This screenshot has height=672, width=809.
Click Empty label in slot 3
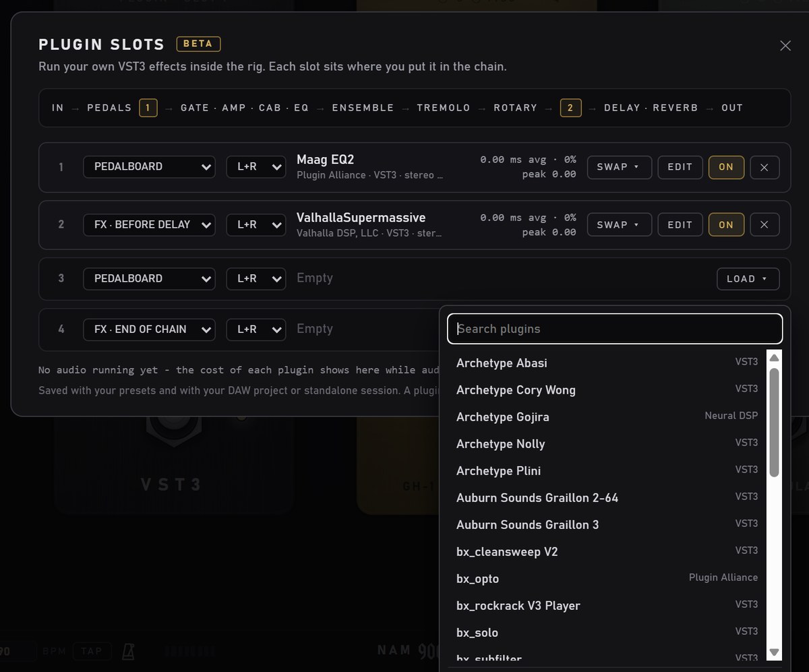pyautogui.click(x=315, y=278)
